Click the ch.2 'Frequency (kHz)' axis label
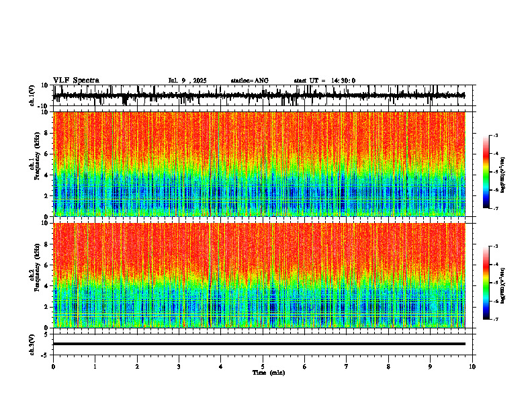Image resolution: width=532 pixels, height=411 pixels. click(37, 267)
